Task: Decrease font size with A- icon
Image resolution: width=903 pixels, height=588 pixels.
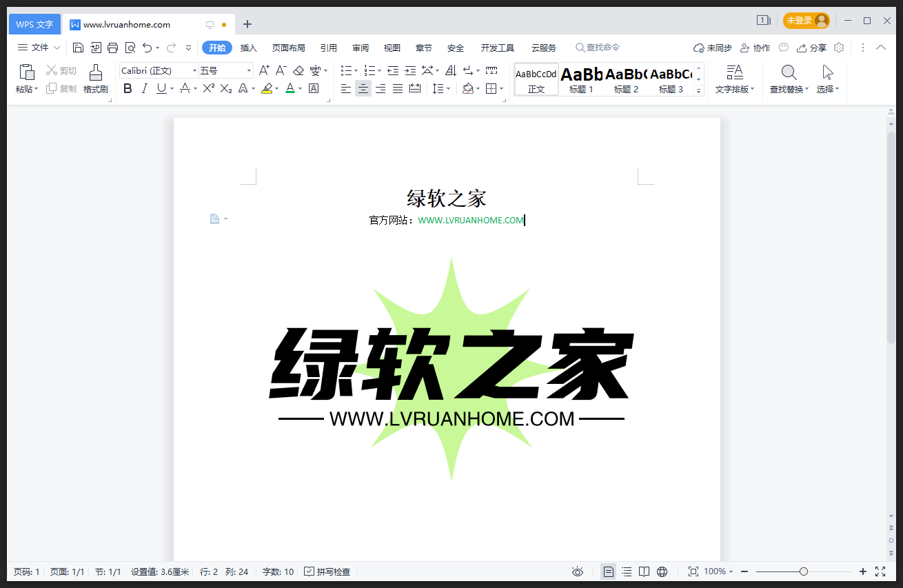Action: click(x=281, y=70)
